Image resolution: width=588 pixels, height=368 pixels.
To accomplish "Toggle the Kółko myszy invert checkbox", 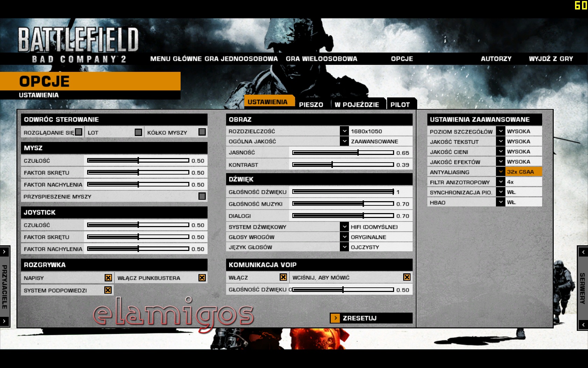I will point(202,132).
